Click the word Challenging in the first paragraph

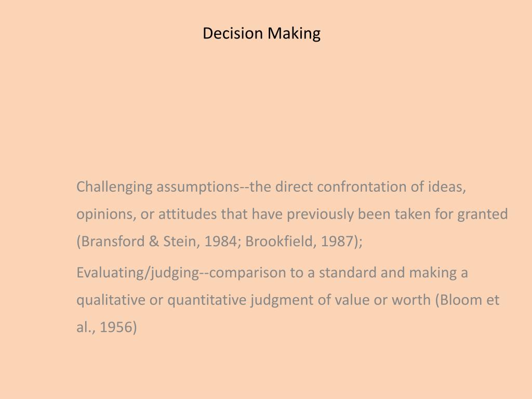[x=114, y=187]
